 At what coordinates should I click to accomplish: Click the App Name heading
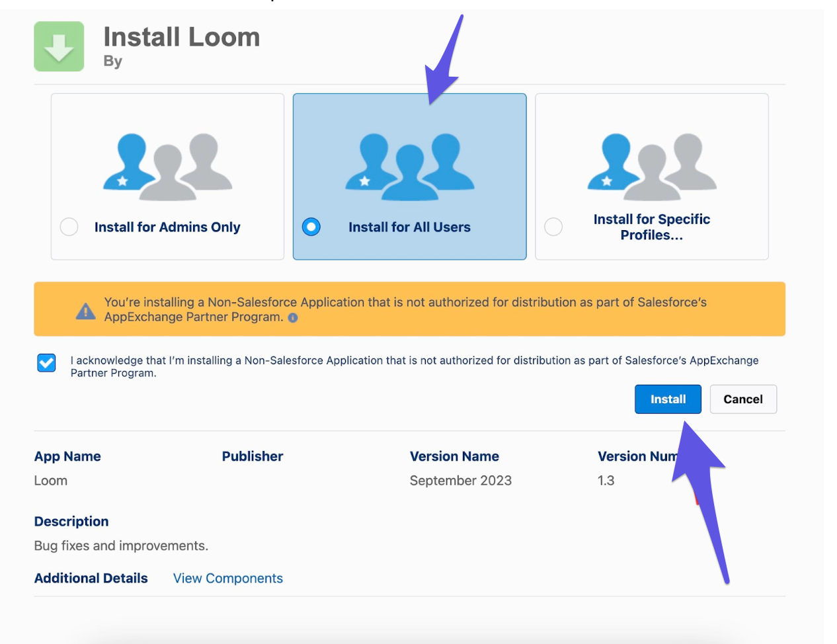[67, 456]
